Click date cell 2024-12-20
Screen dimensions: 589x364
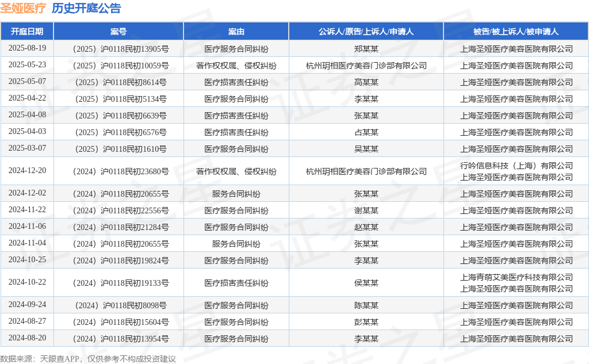click(x=27, y=170)
